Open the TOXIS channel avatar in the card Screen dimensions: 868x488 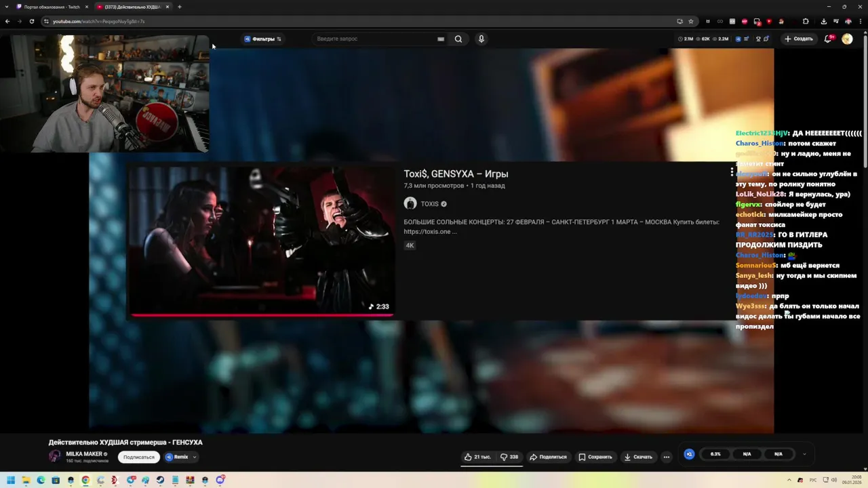(x=410, y=203)
